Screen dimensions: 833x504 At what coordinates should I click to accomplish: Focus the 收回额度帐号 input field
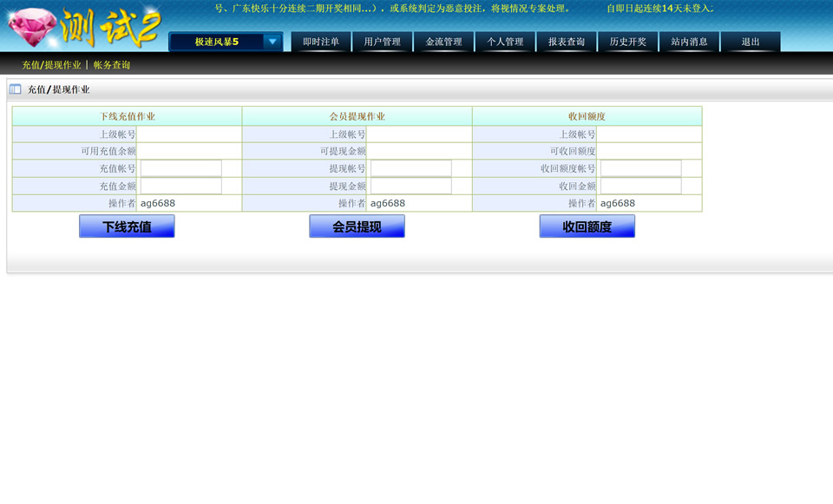tap(641, 168)
